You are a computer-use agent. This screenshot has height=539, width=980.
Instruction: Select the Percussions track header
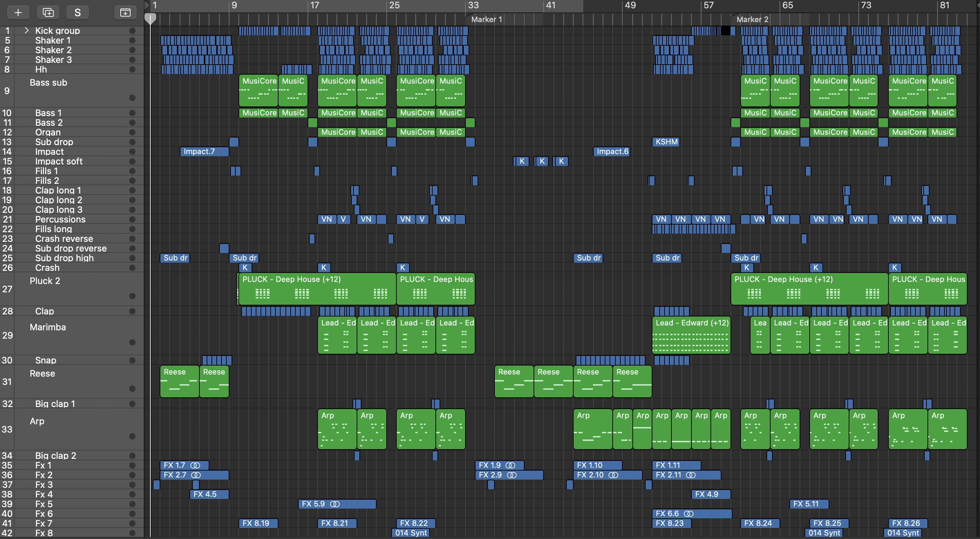(72, 219)
